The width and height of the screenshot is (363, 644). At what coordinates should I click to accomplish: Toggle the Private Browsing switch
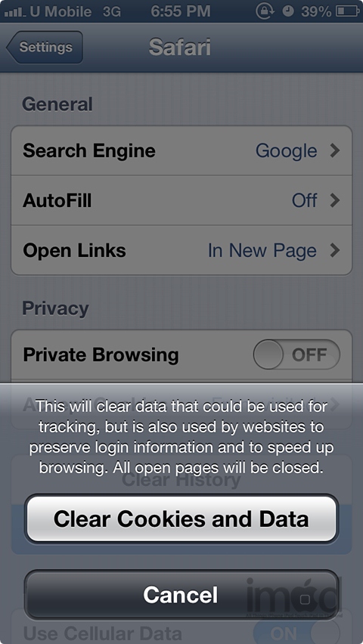(296, 355)
